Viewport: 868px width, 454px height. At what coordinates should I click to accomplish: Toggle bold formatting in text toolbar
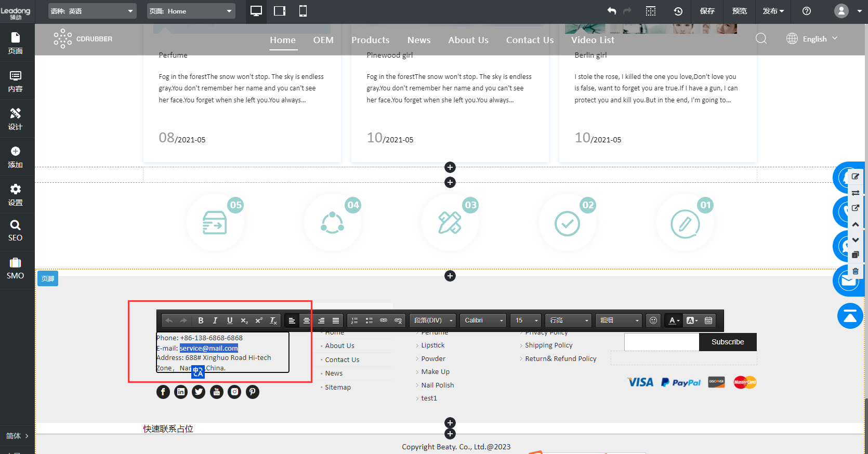point(201,321)
